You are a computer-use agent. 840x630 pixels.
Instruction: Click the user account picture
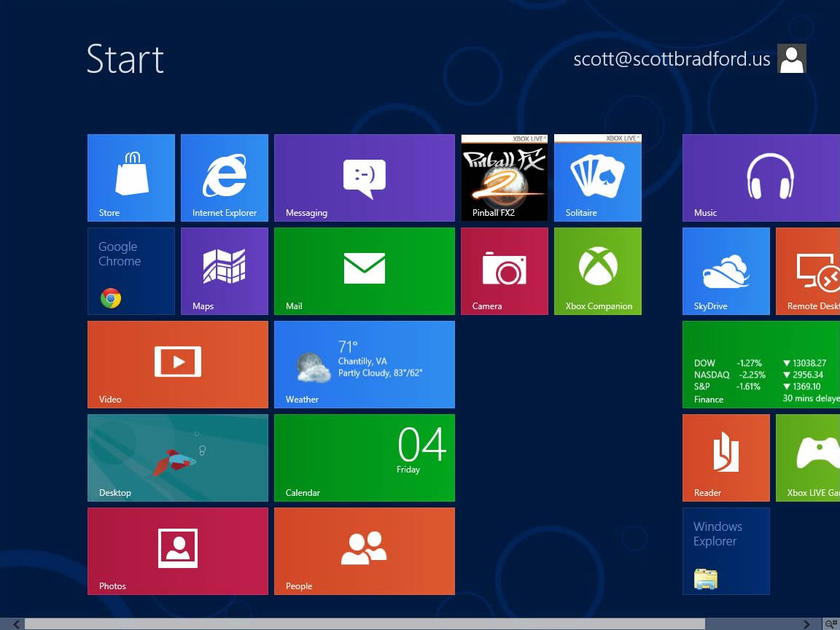tap(791, 59)
